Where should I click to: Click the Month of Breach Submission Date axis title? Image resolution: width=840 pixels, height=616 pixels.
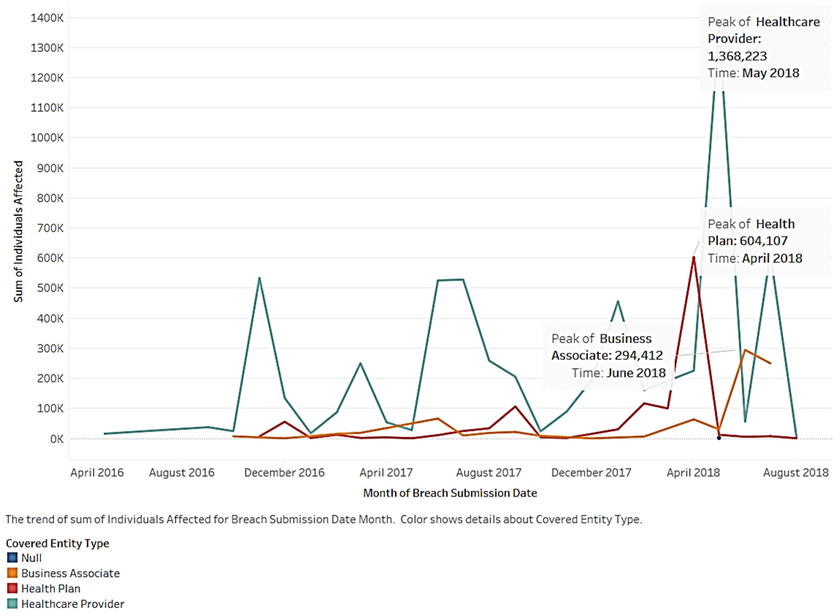point(450,493)
